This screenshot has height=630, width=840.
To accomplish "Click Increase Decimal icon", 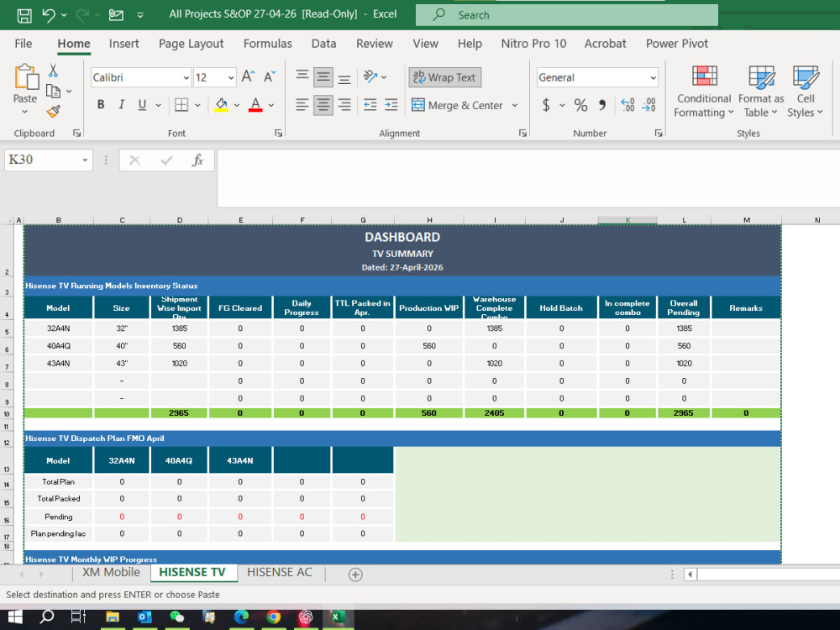I will point(627,105).
